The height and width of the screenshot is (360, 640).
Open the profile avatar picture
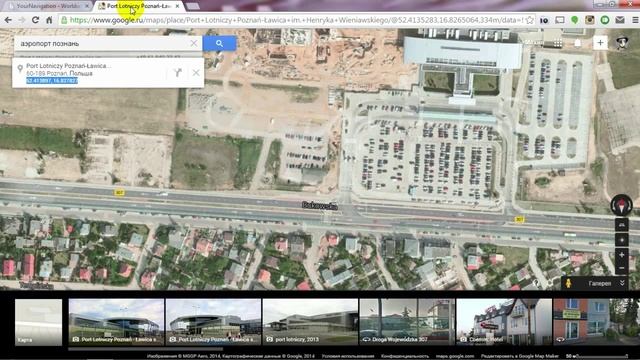[x=622, y=42]
